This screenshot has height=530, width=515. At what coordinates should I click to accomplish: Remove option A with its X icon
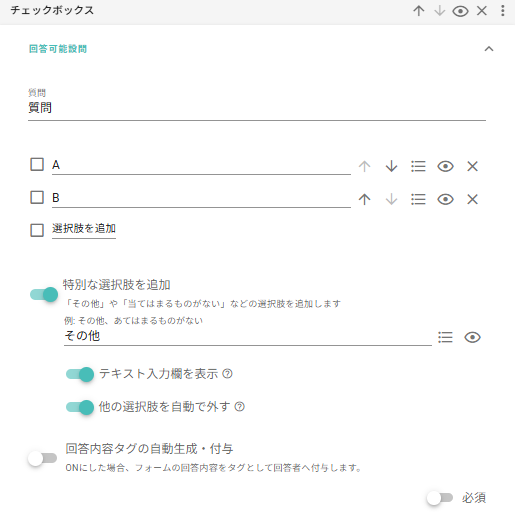pos(472,166)
